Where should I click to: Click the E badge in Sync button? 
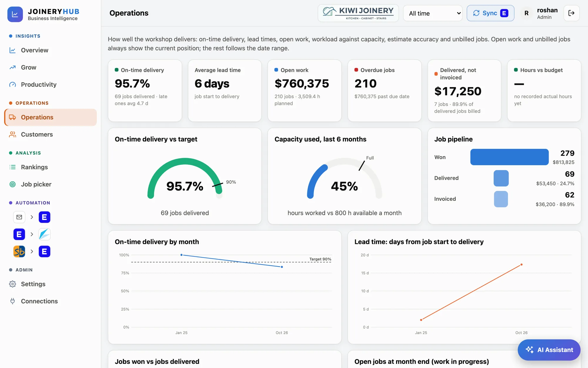[x=504, y=13]
